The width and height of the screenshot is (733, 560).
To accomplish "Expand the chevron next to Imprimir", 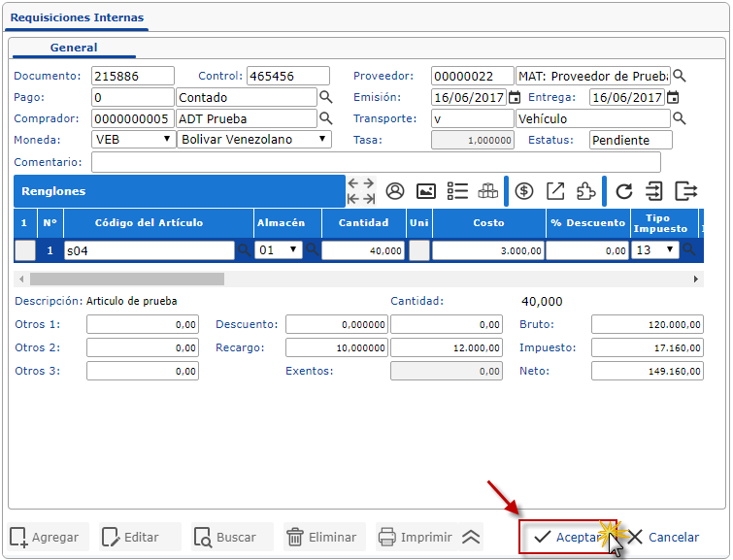I will point(471,537).
